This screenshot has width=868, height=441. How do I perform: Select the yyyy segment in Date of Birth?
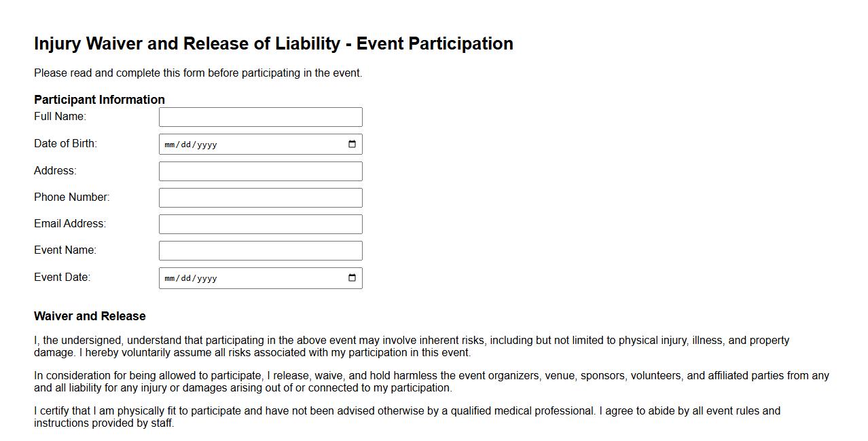(205, 144)
